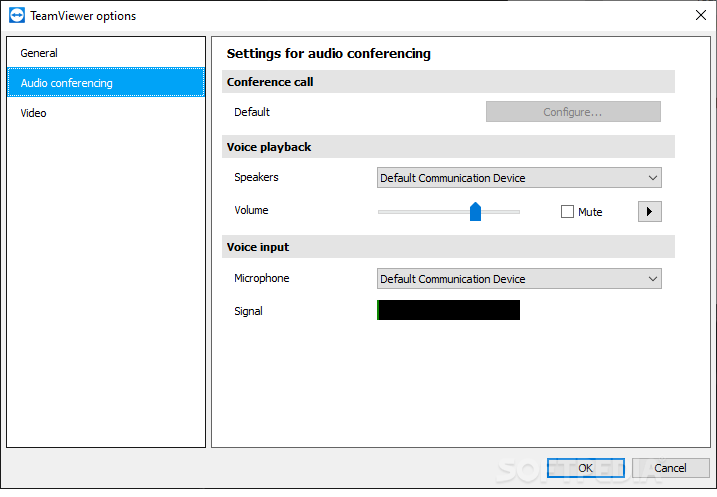Switch to the Video category
The width and height of the screenshot is (717, 497).
106,113
